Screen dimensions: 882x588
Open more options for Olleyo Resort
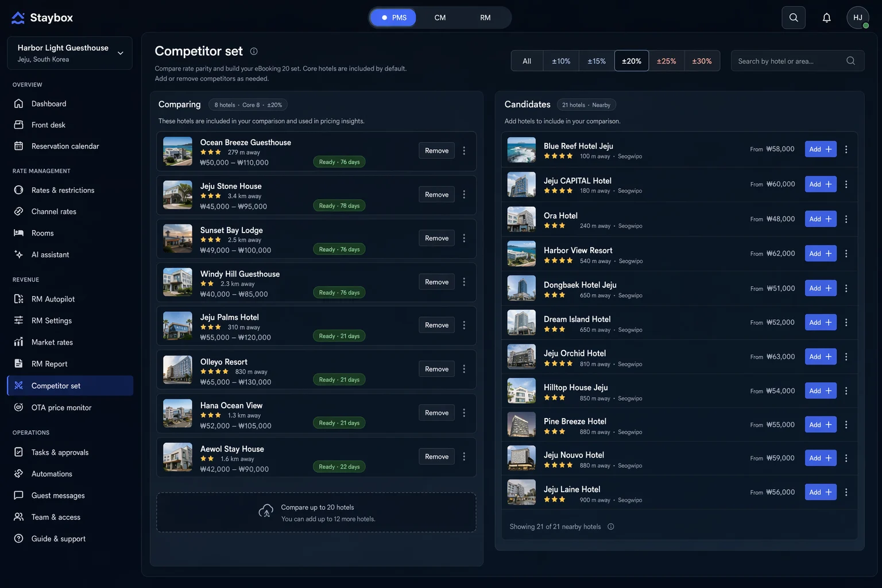pyautogui.click(x=464, y=369)
